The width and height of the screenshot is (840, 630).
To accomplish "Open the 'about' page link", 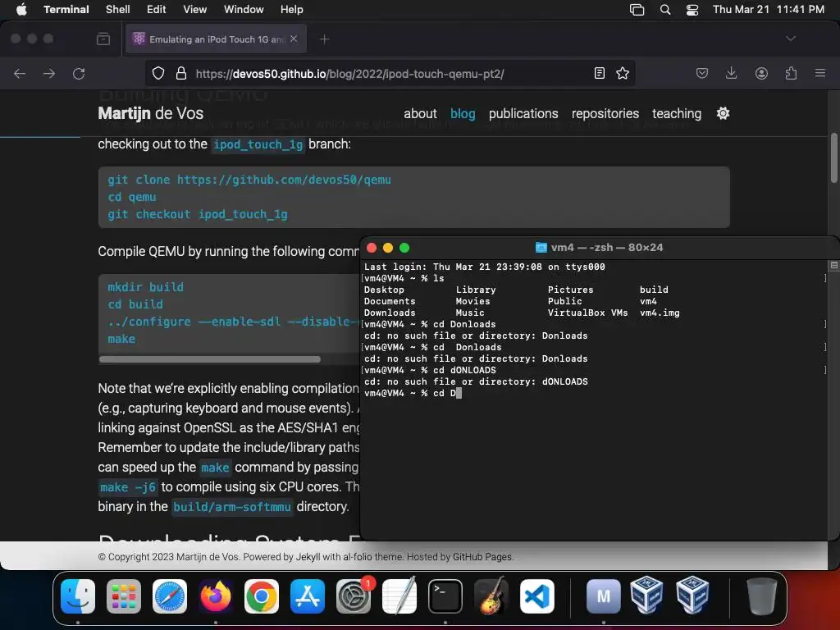I will tap(420, 113).
